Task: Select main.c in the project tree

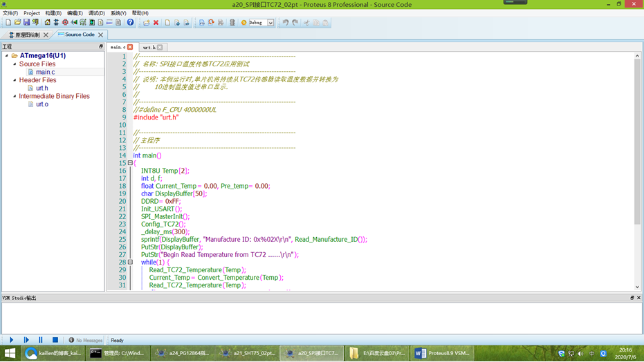Action: point(45,72)
